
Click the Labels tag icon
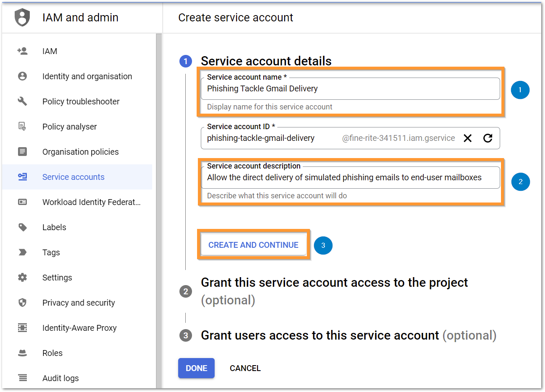coord(22,227)
